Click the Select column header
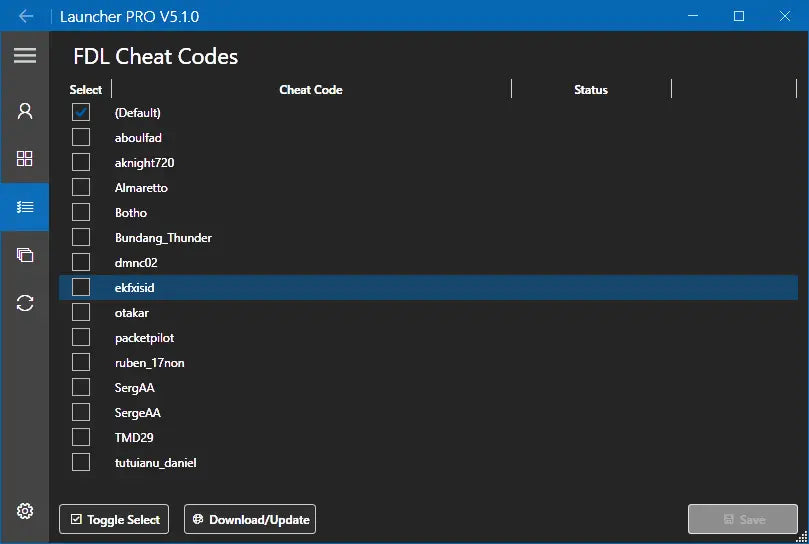Screen dimensions: 809x544 86,90
